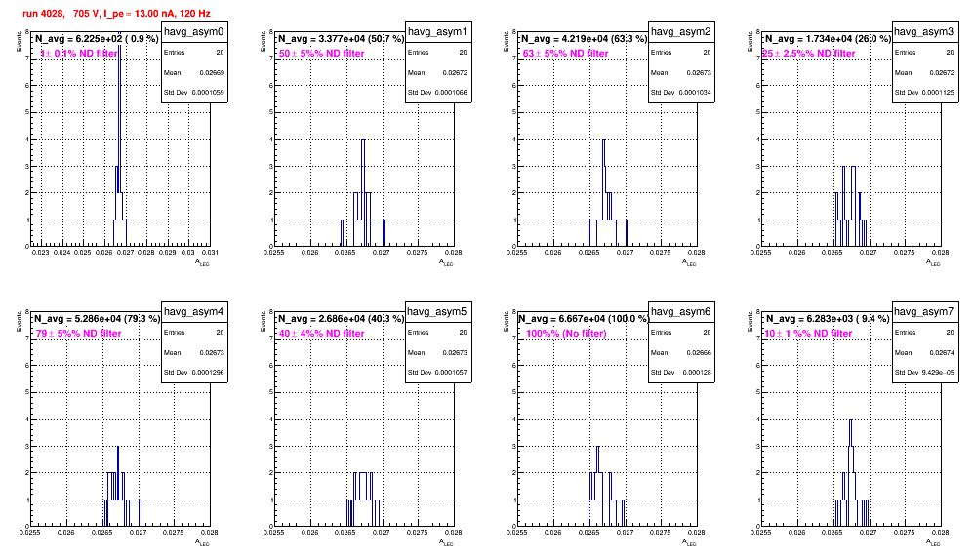This screenshot has height=560, width=974.
Task: Click the Std Dev value 0.0001034
Action: [x=695, y=93]
